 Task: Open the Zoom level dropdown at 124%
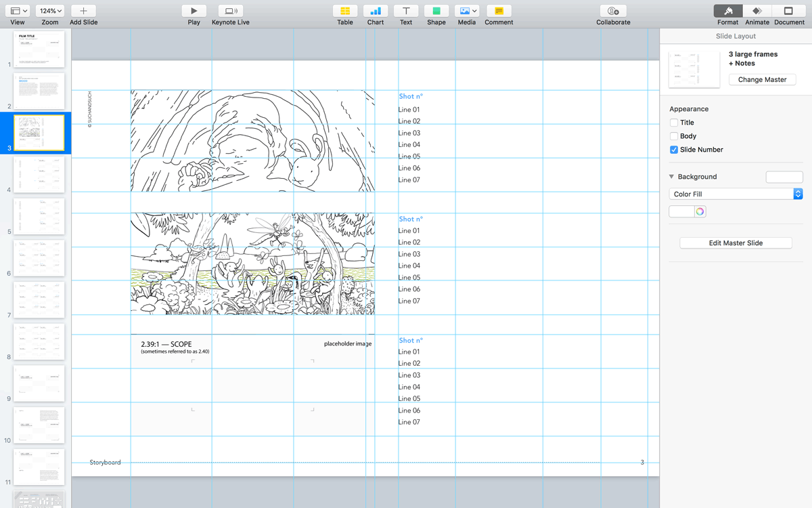pos(50,11)
